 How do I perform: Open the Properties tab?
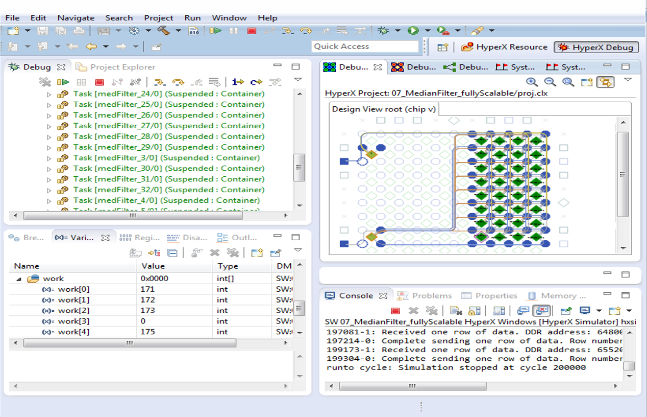490,296
